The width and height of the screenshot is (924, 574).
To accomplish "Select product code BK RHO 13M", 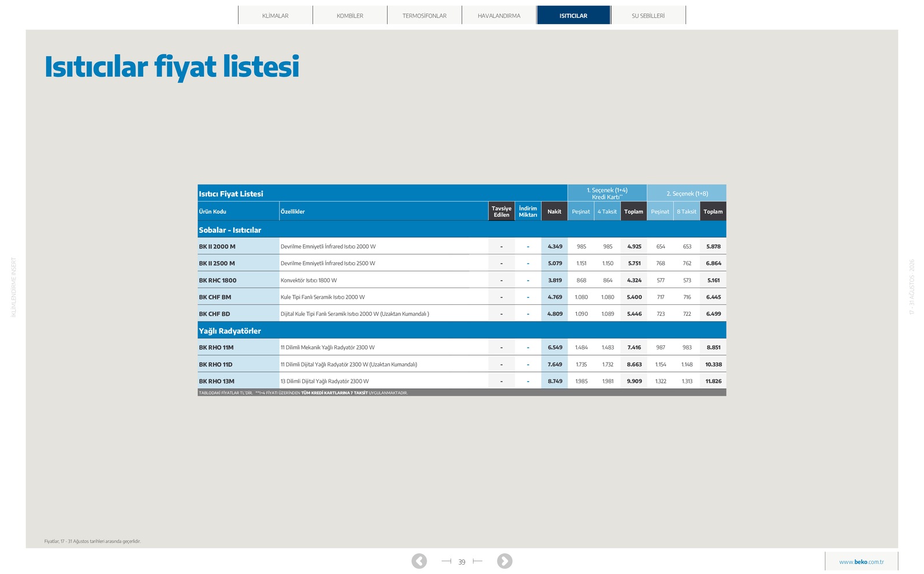I will [x=217, y=381].
